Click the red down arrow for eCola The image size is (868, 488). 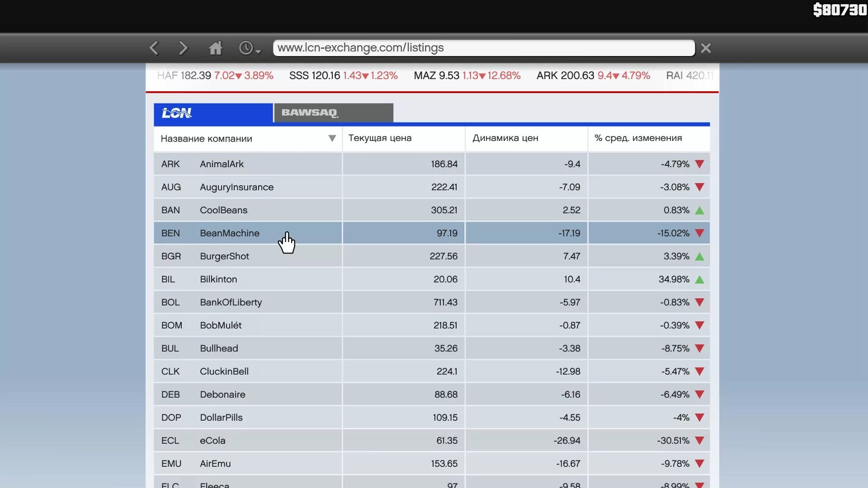(699, 441)
